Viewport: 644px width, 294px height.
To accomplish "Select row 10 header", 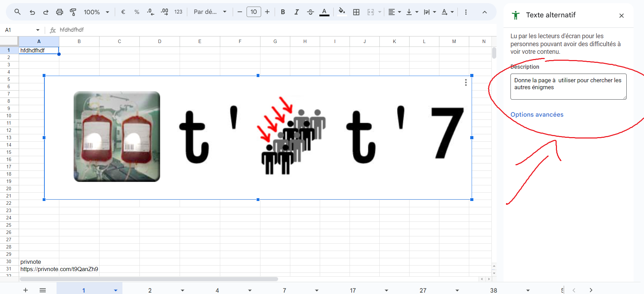I will (9, 116).
